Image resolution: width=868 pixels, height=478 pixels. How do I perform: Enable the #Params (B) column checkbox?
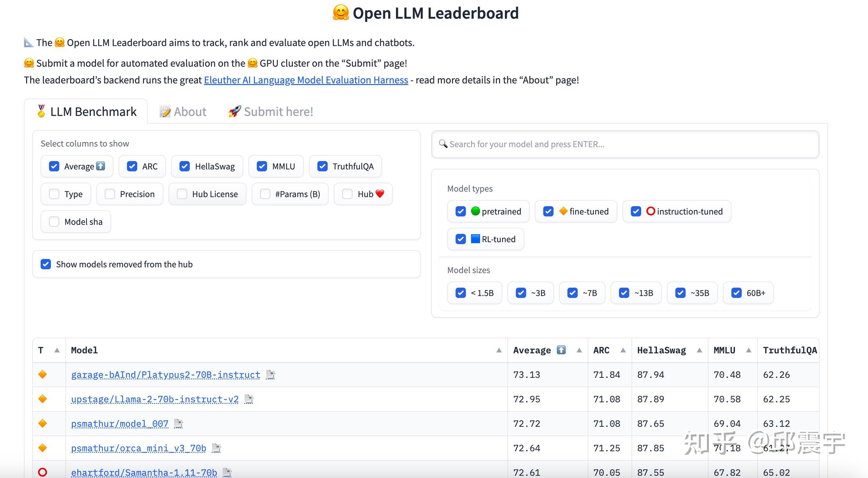[265, 194]
